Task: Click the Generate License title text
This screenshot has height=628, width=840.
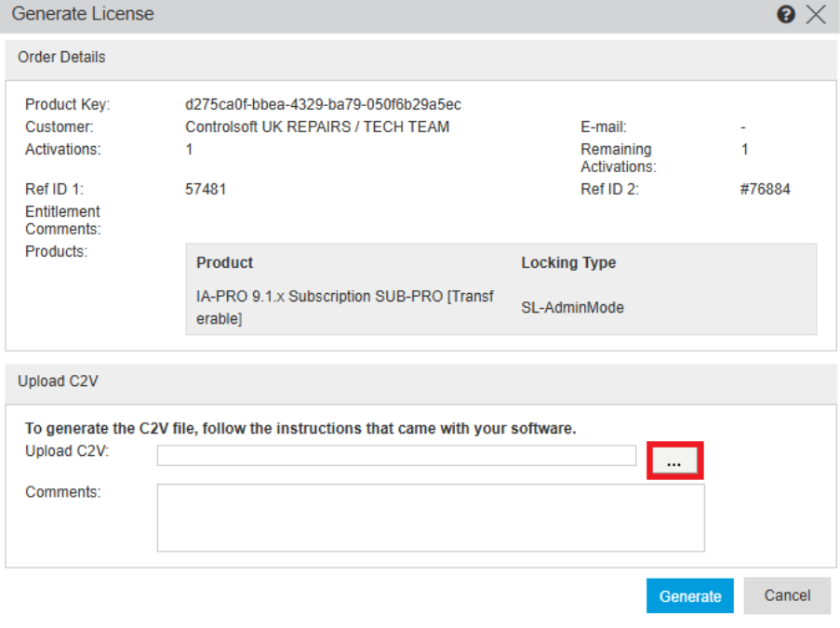Action: (x=83, y=14)
